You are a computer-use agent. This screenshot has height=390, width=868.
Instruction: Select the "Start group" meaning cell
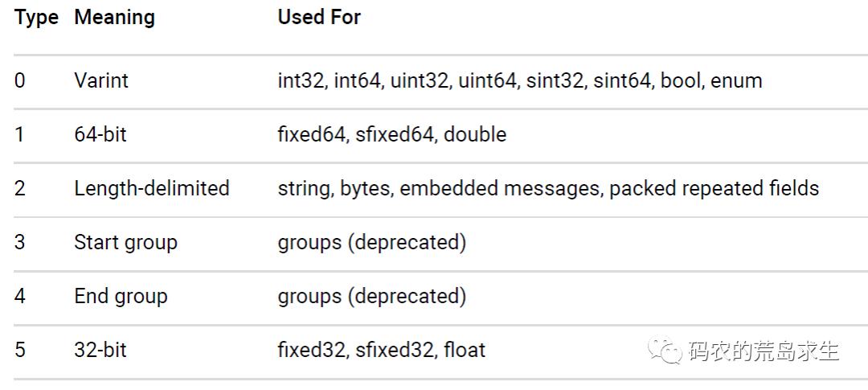[x=125, y=242]
